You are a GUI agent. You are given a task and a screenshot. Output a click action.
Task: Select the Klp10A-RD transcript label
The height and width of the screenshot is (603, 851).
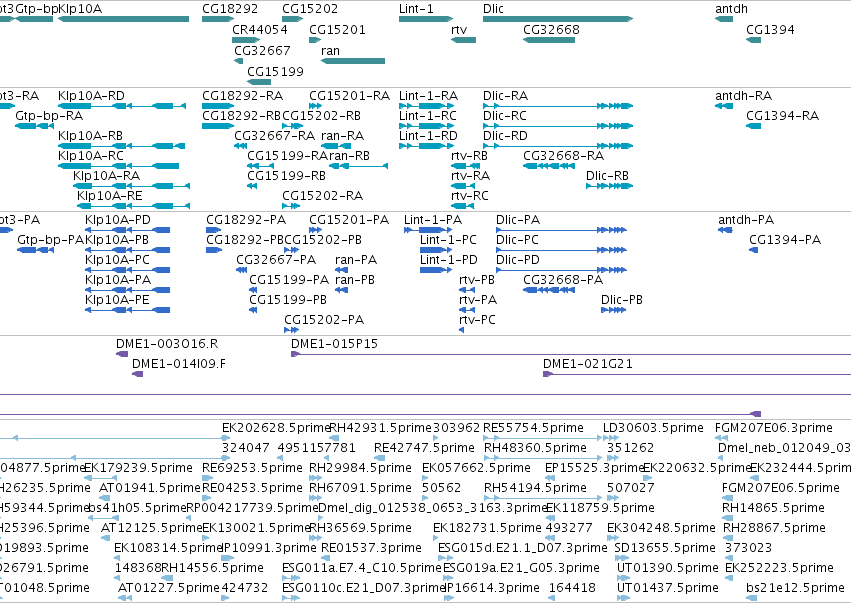point(91,96)
